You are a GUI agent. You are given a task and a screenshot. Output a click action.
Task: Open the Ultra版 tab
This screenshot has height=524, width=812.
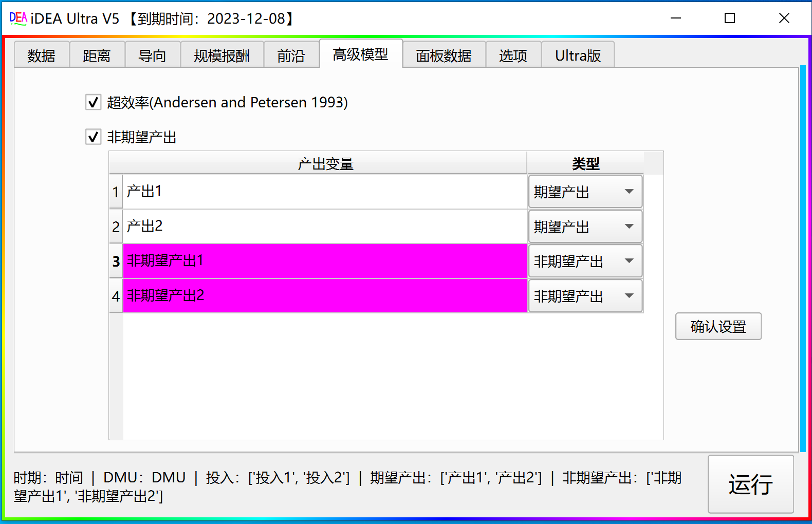[x=578, y=55]
